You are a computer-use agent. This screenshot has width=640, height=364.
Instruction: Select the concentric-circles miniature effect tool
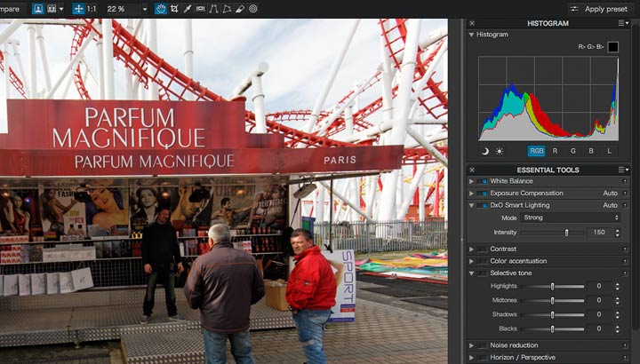point(253,9)
